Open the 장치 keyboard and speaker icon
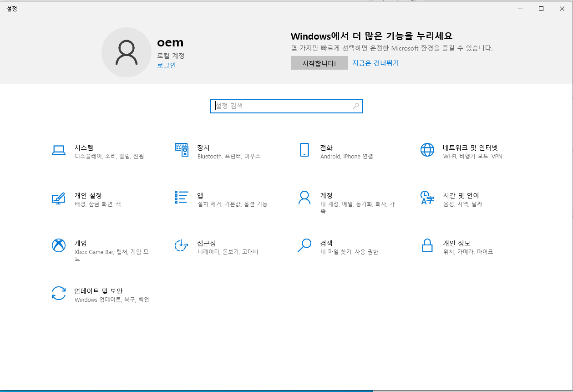 [x=182, y=150]
